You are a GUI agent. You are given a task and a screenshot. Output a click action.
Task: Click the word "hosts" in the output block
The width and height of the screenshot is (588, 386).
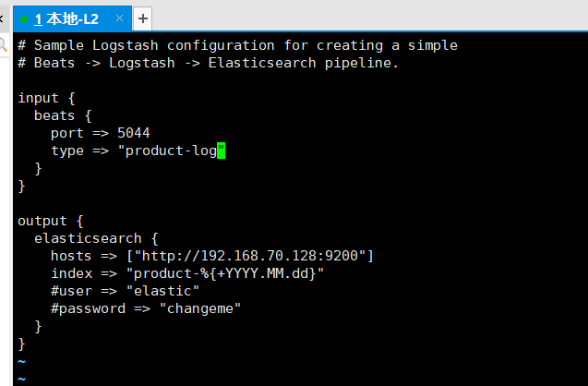(x=71, y=256)
